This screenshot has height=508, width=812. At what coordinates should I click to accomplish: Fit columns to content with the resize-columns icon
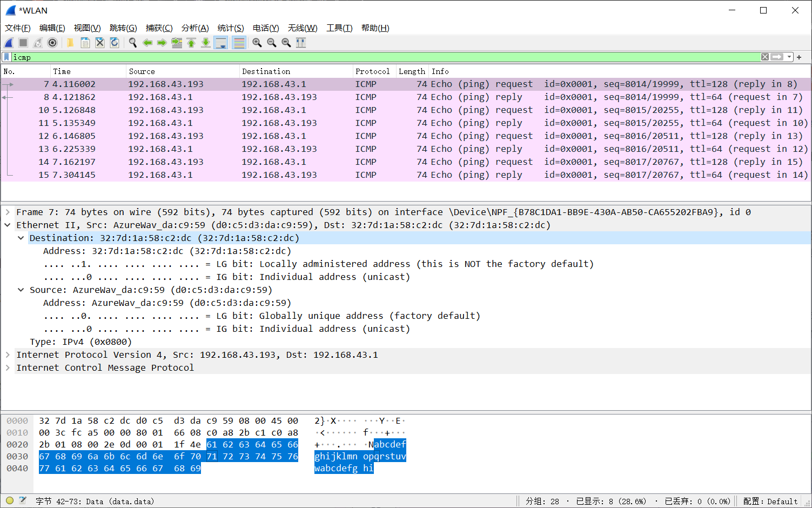pyautogui.click(x=301, y=43)
